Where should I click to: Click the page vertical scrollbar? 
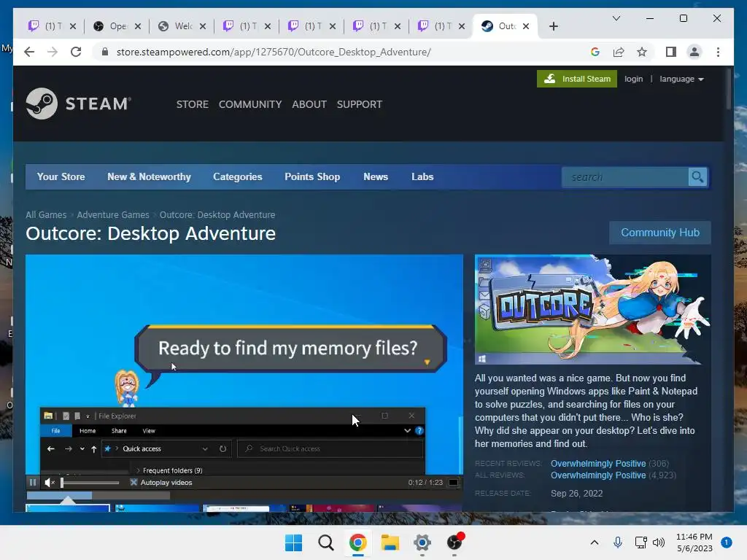pos(729,89)
